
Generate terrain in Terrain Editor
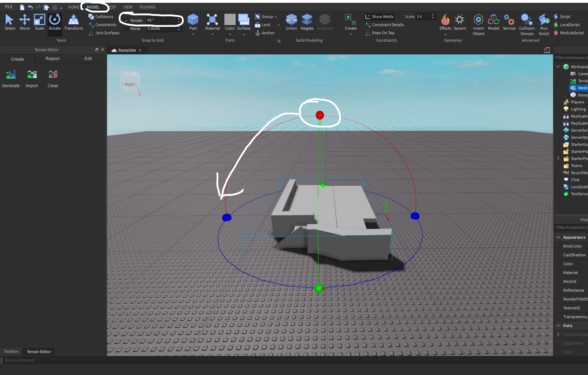(11, 79)
